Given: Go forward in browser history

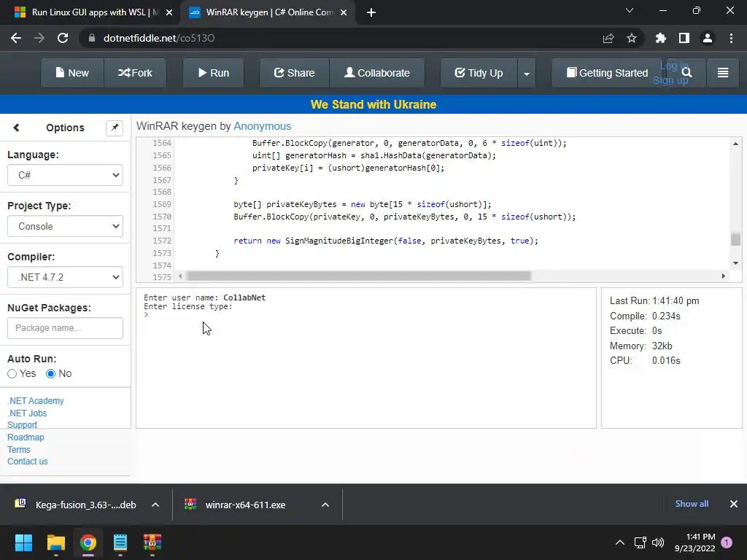Looking at the screenshot, I should [x=39, y=38].
